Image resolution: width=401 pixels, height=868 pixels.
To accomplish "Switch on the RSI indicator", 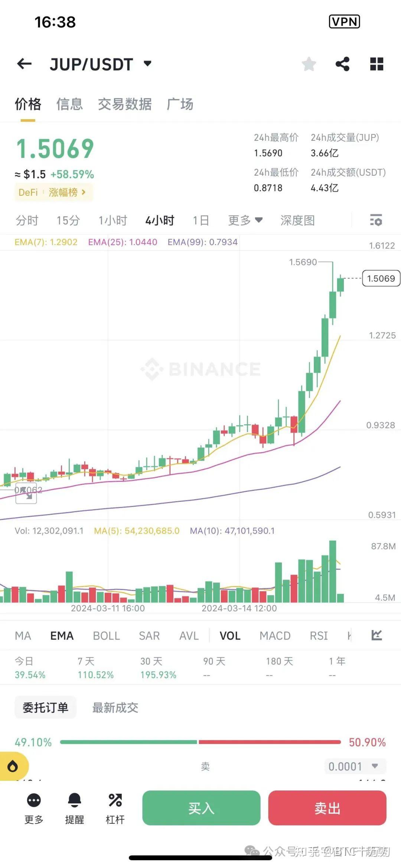I will point(319,635).
